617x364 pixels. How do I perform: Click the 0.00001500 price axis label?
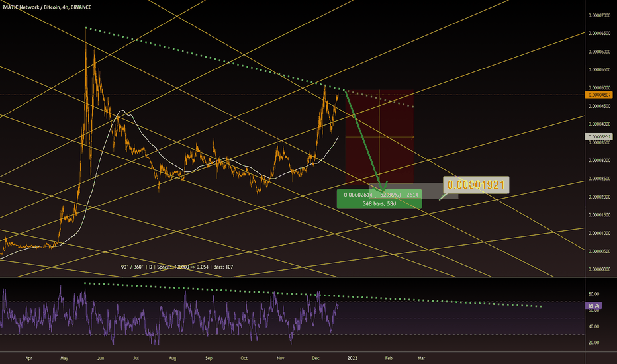[x=599, y=215]
